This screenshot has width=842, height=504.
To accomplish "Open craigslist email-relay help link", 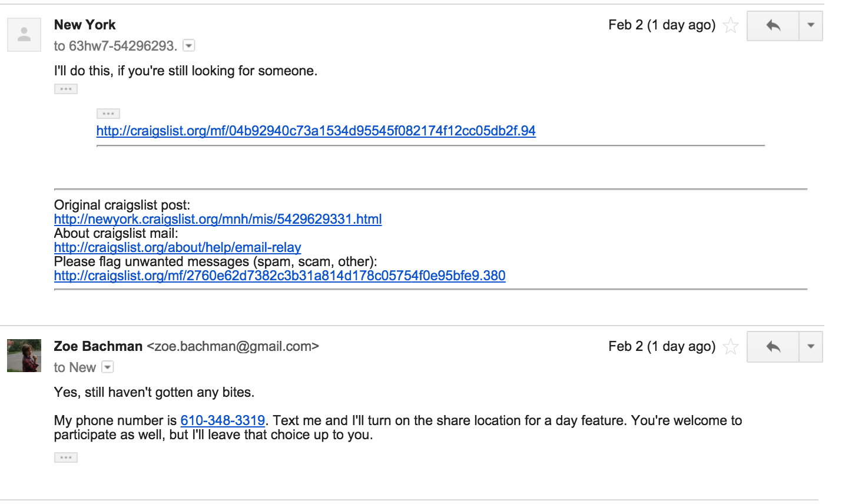I will 178,247.
